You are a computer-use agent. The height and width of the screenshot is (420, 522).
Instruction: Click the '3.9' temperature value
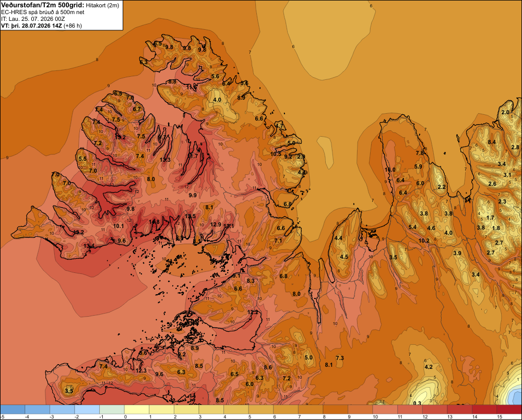click(x=457, y=253)
